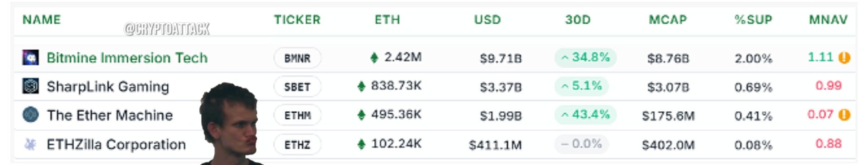The image size is (868, 165).
Task: Click the Ethereum icon next to 838.73K
Action: point(361,86)
